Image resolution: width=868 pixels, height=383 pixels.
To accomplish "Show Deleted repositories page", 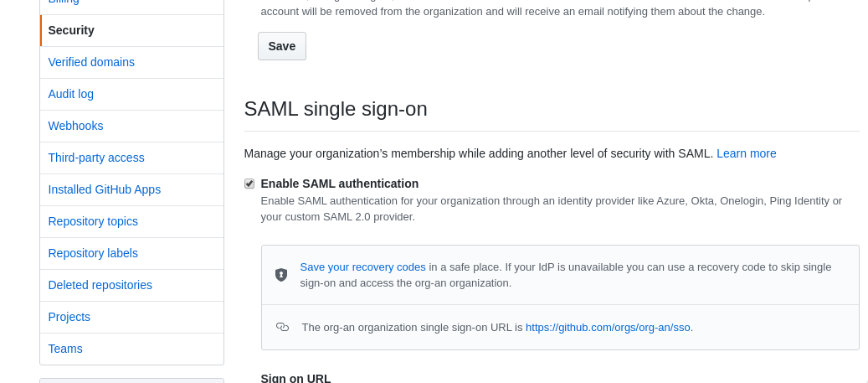I will [131, 286].
